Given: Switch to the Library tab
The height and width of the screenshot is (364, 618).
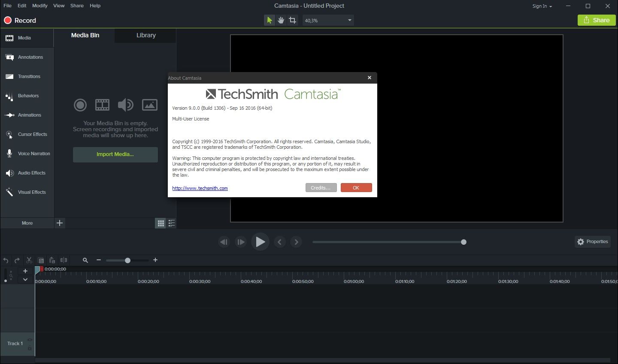Looking at the screenshot, I should click(x=146, y=36).
